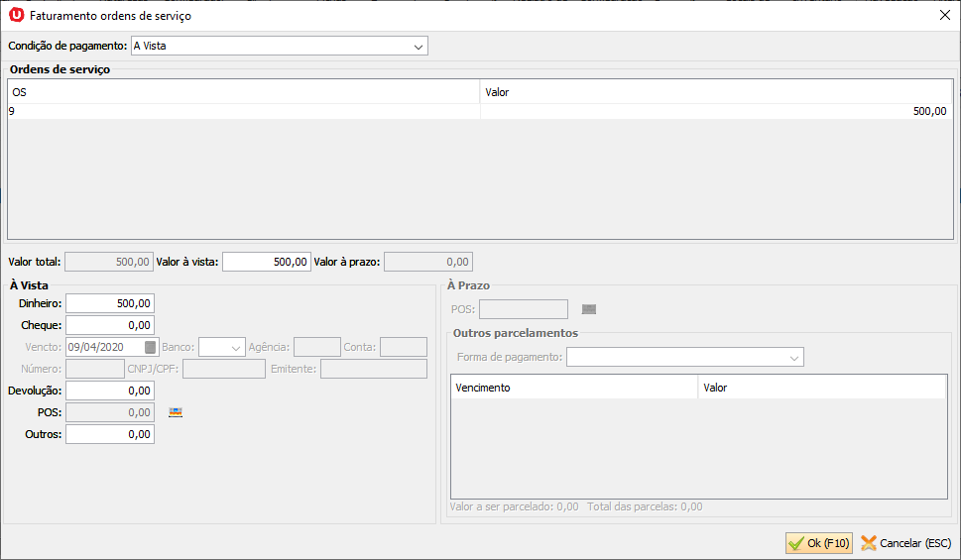The width and height of the screenshot is (961, 560).
Task: Confirm with the Ok (F10) button
Action: pos(818,543)
